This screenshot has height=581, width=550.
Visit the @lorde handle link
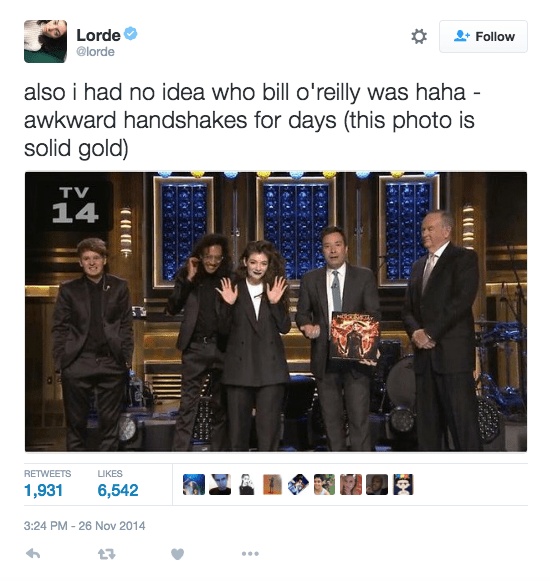pyautogui.click(x=95, y=52)
